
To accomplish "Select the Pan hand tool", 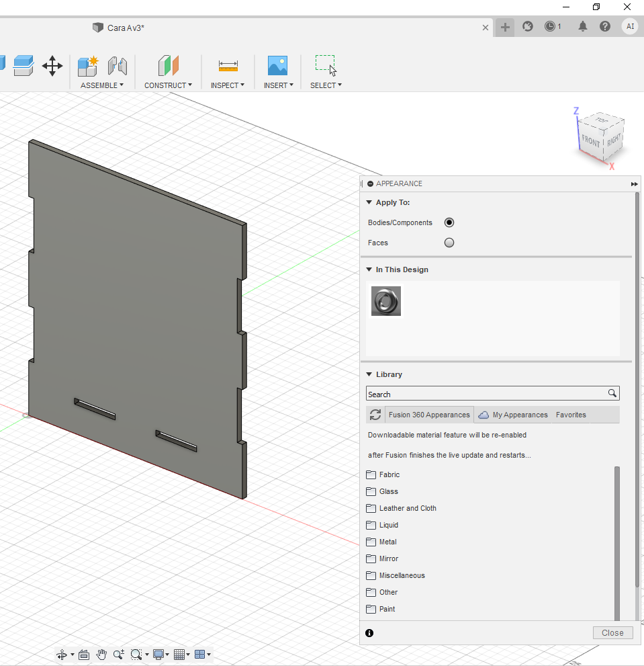I will point(101,654).
